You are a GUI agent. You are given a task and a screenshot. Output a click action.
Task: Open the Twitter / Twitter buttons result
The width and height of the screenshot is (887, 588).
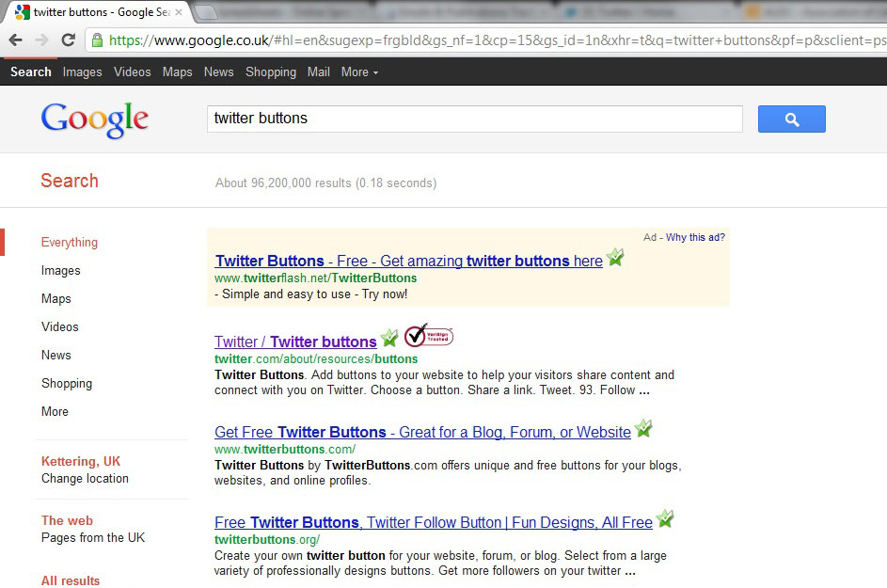tap(295, 342)
